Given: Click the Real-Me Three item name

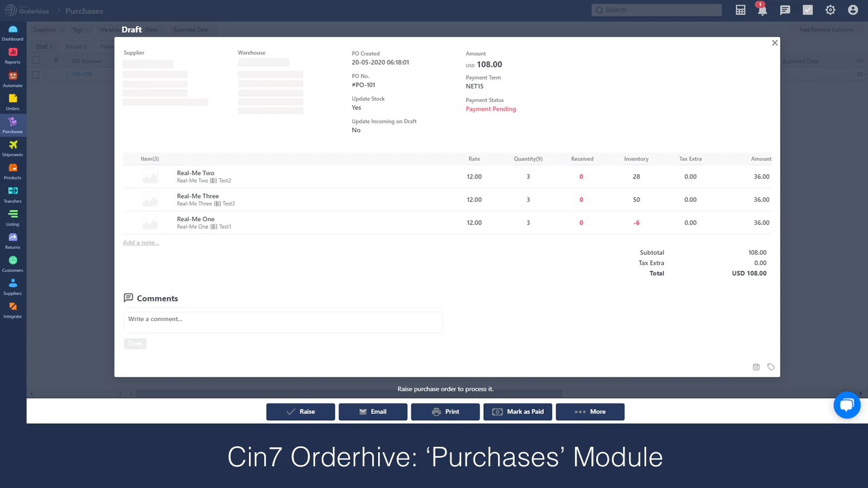Looking at the screenshot, I should [x=198, y=196].
